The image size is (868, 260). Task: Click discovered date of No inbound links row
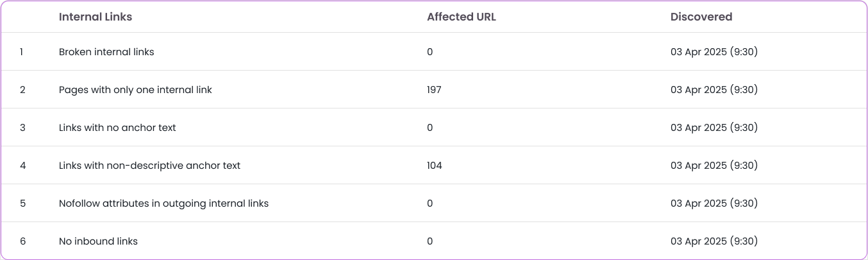(x=714, y=241)
